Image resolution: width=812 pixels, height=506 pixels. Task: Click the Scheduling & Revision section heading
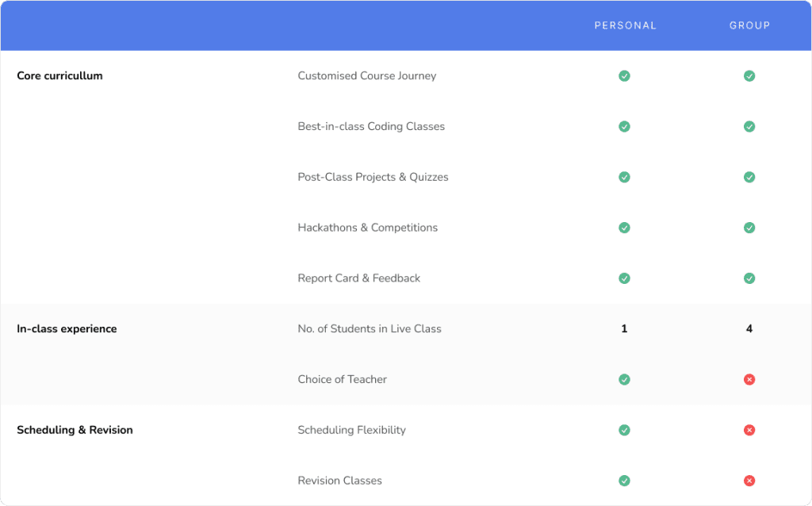click(x=75, y=430)
